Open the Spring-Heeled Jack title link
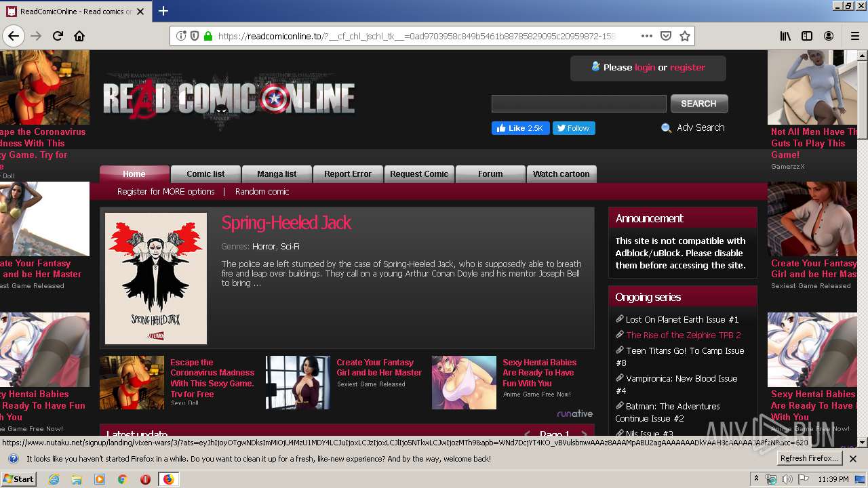 [x=286, y=223]
